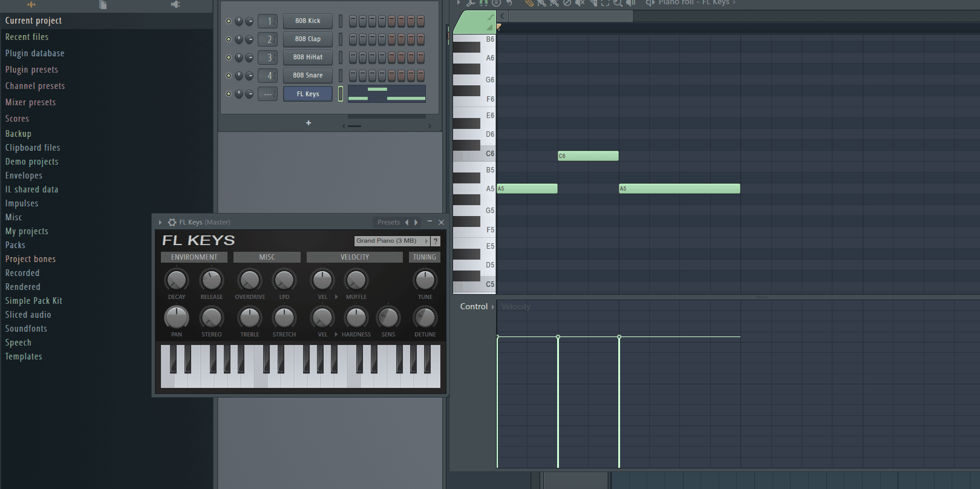Click the TUNE knob in FL Keys
This screenshot has height=489, width=980.
click(425, 280)
